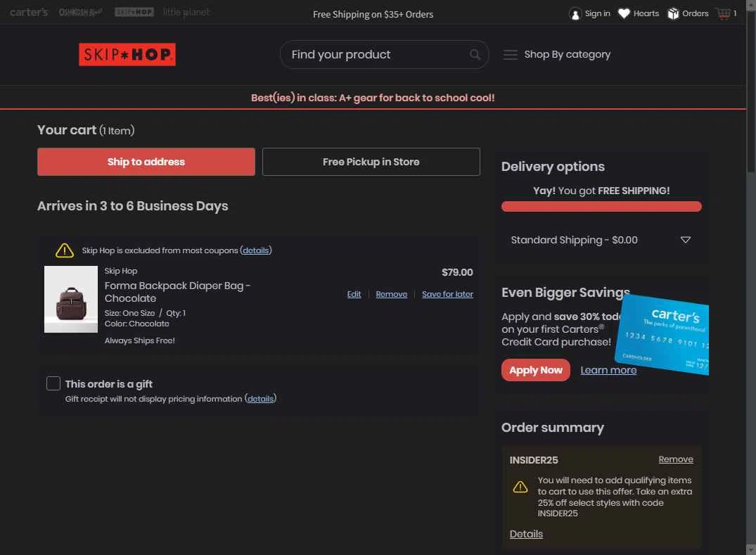Click the $79.00 price text
The image size is (756, 555).
coord(457,272)
